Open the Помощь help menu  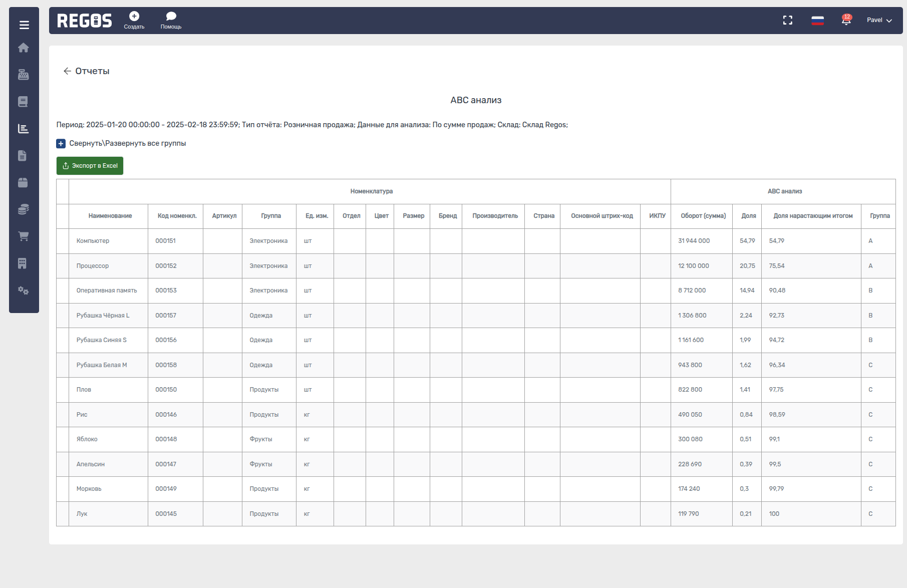[171, 21]
